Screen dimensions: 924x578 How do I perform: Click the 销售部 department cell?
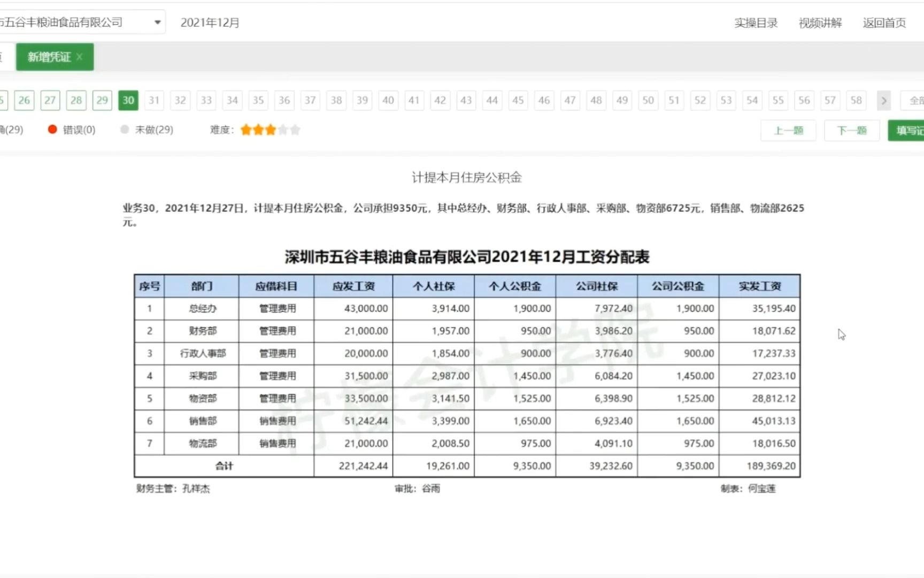pos(202,421)
